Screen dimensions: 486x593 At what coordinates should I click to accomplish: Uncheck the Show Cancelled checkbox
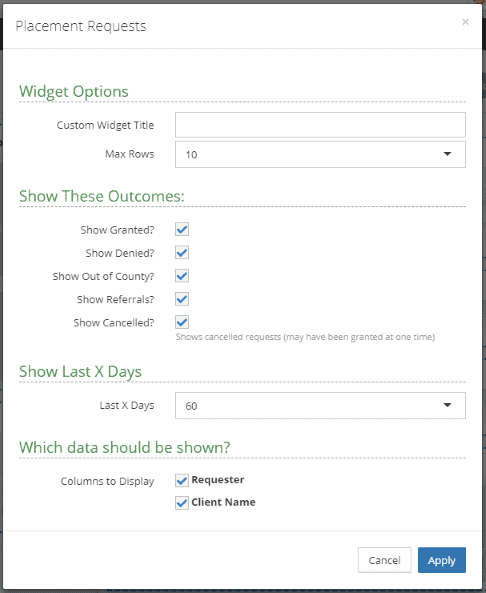pos(182,322)
